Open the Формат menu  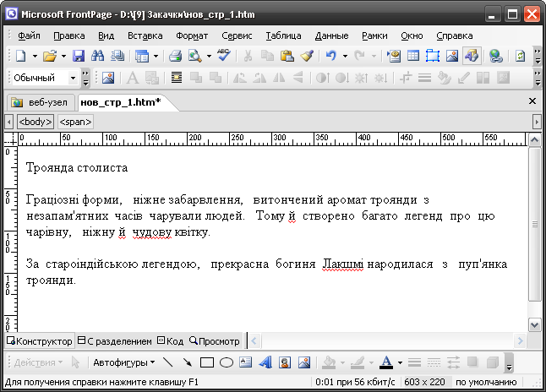click(191, 35)
